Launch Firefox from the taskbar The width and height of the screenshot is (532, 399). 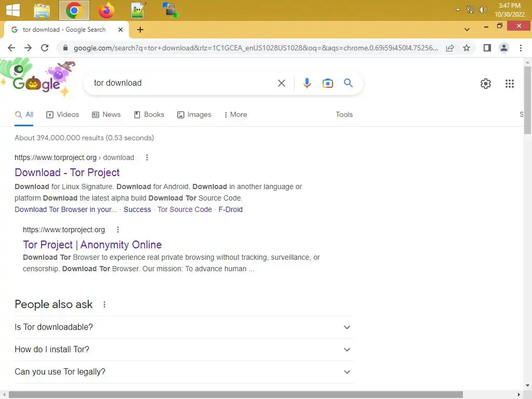click(106, 10)
